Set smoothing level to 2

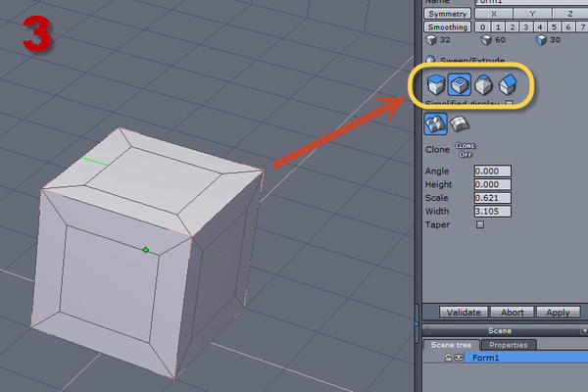512,27
